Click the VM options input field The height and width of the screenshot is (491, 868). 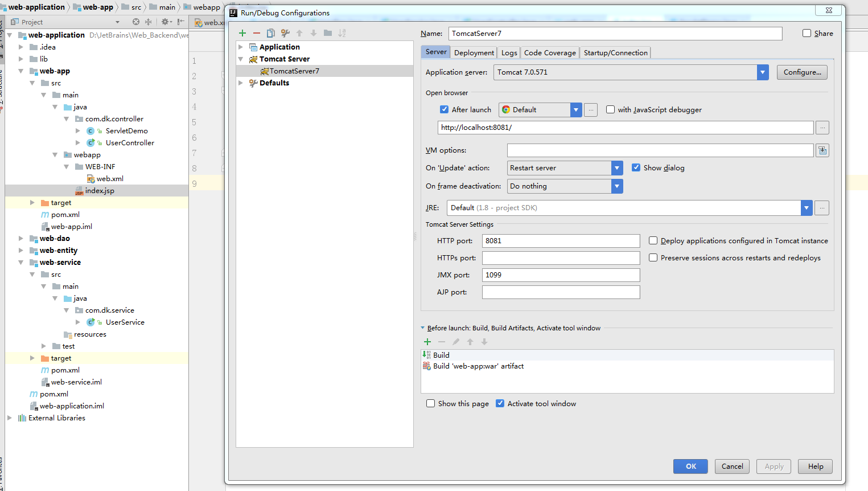660,150
